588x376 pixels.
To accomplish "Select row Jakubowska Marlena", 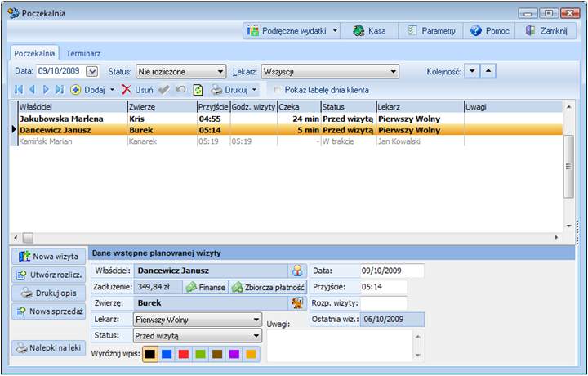I will (290, 119).
